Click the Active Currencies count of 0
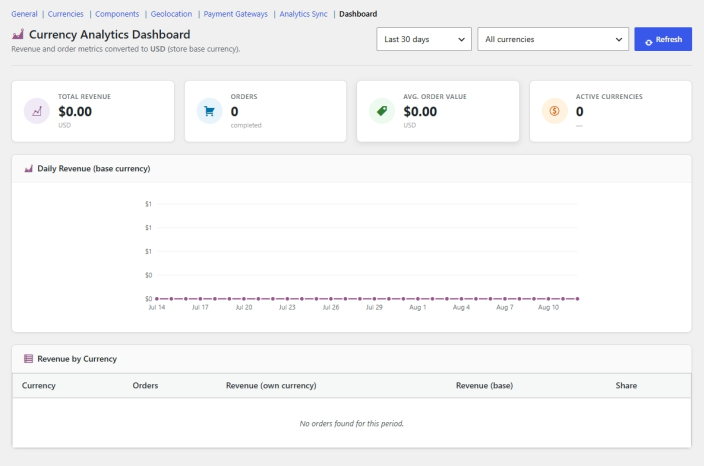This screenshot has width=704, height=466. coord(580,111)
